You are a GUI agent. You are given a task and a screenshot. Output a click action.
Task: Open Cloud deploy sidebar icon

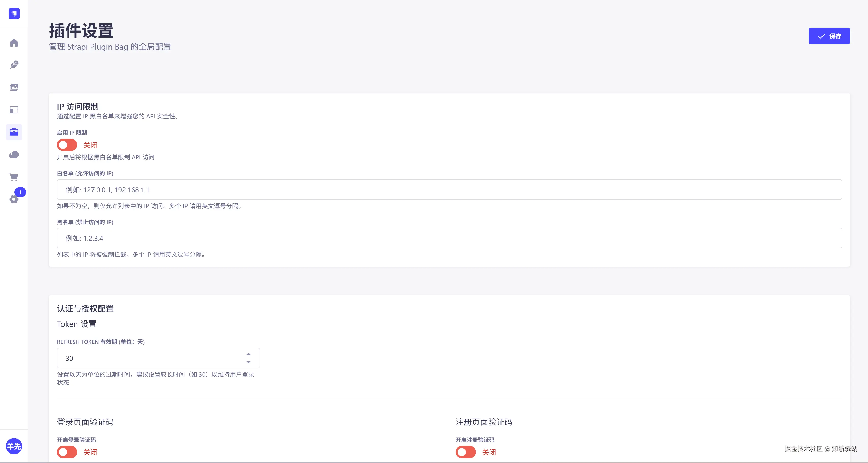(x=14, y=155)
